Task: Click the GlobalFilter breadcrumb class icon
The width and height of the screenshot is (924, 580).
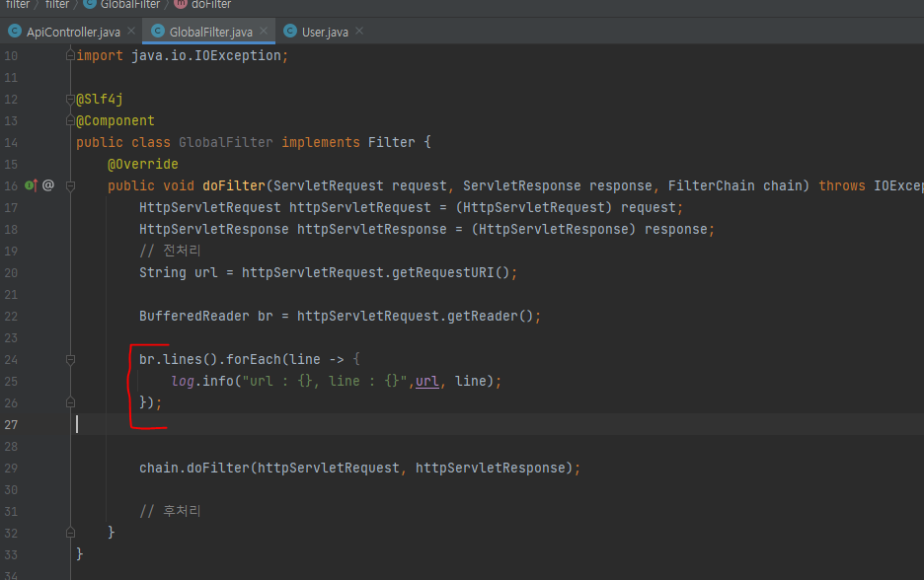Action: pyautogui.click(x=89, y=4)
